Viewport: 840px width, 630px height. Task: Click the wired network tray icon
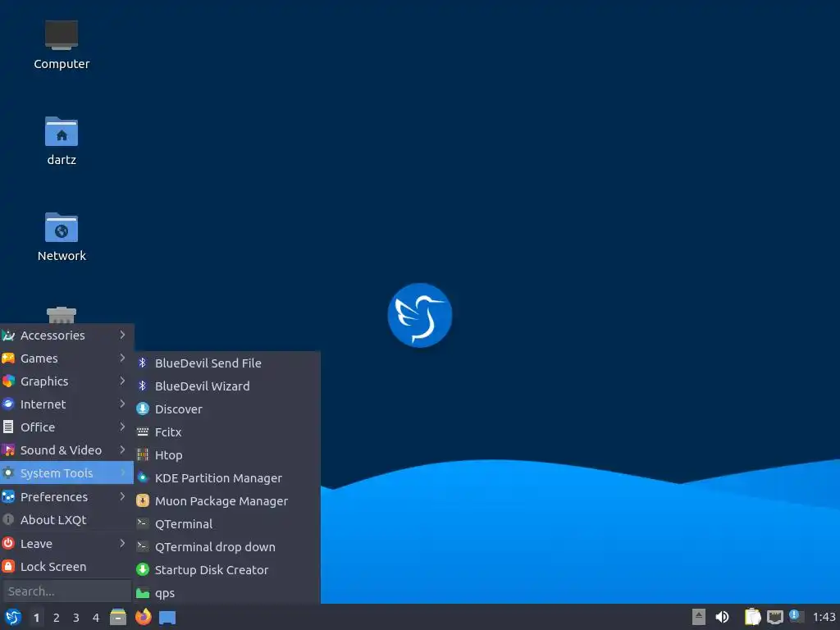pos(775,617)
